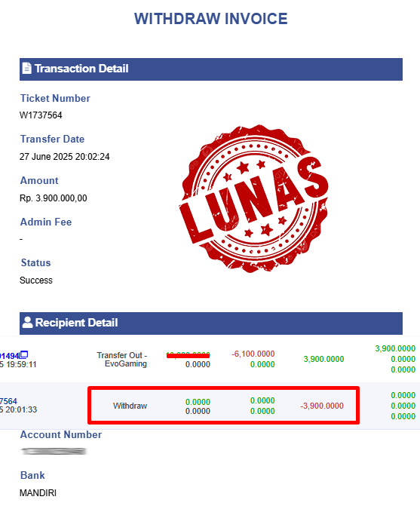
Task: Click the document icon beside Transaction Detail
Action: point(26,69)
